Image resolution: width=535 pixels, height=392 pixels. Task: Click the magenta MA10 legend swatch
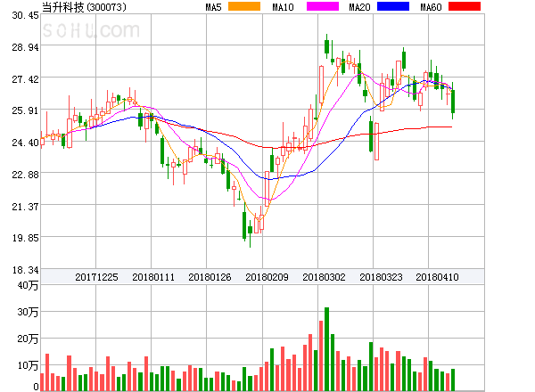(x=323, y=6)
